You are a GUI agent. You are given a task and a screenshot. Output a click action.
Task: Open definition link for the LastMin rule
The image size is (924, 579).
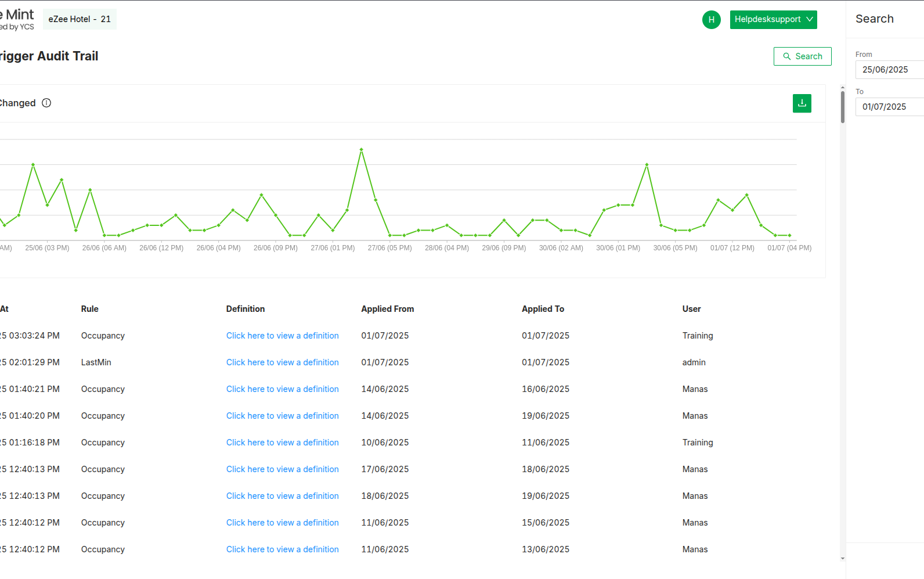282,362
